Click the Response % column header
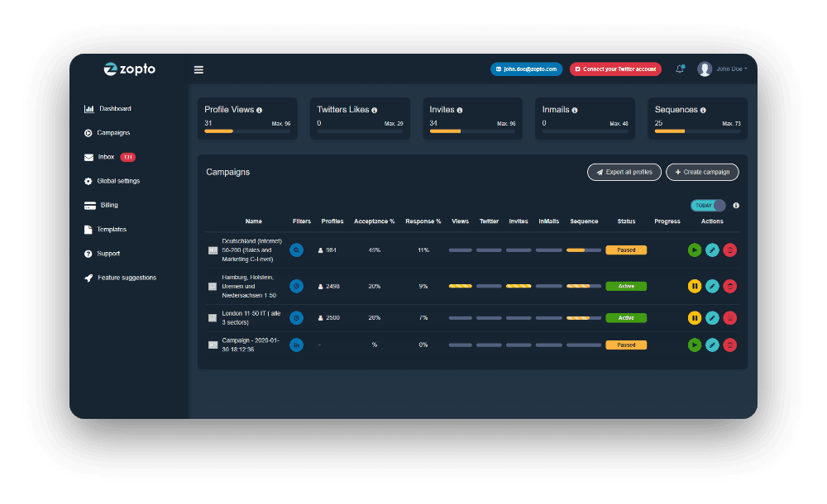Screen dimensions: 827x504 [423, 221]
